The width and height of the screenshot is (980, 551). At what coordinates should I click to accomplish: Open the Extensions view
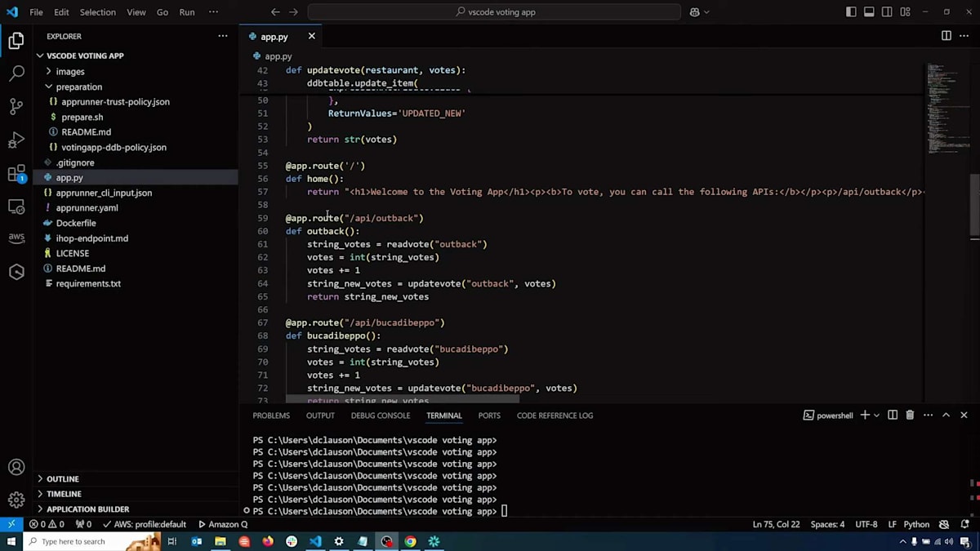pyautogui.click(x=16, y=173)
